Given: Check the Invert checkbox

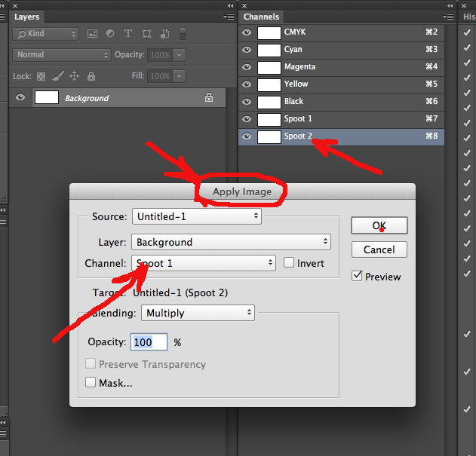Looking at the screenshot, I should pos(289,263).
